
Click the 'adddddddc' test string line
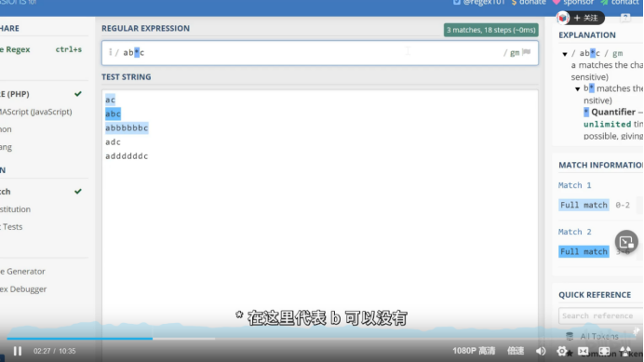pyautogui.click(x=127, y=156)
